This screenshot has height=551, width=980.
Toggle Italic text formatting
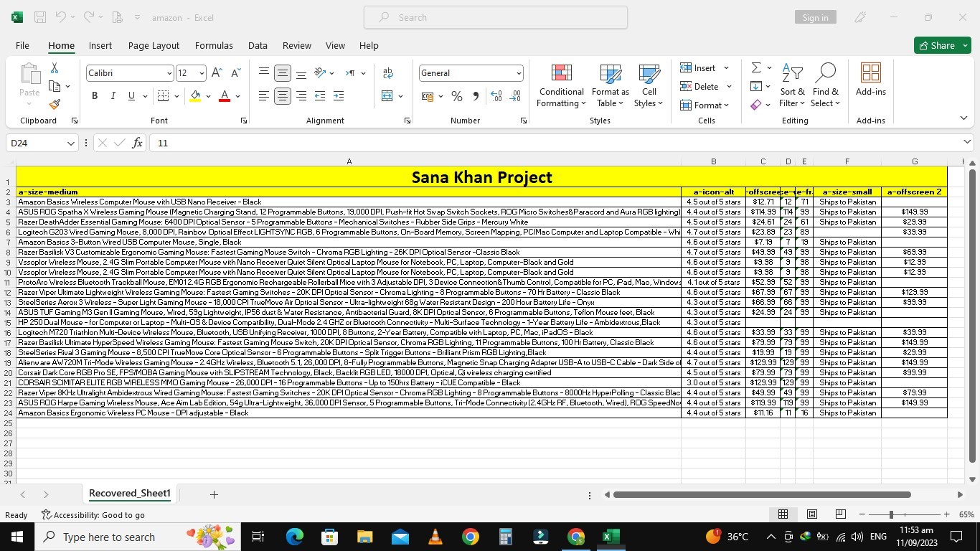point(113,96)
